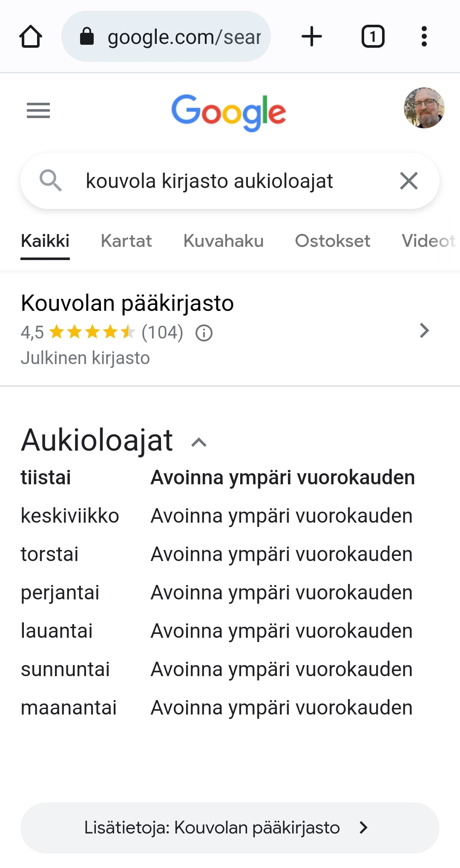Select the Videot tab
This screenshot has height=868, width=460.
pyautogui.click(x=428, y=241)
